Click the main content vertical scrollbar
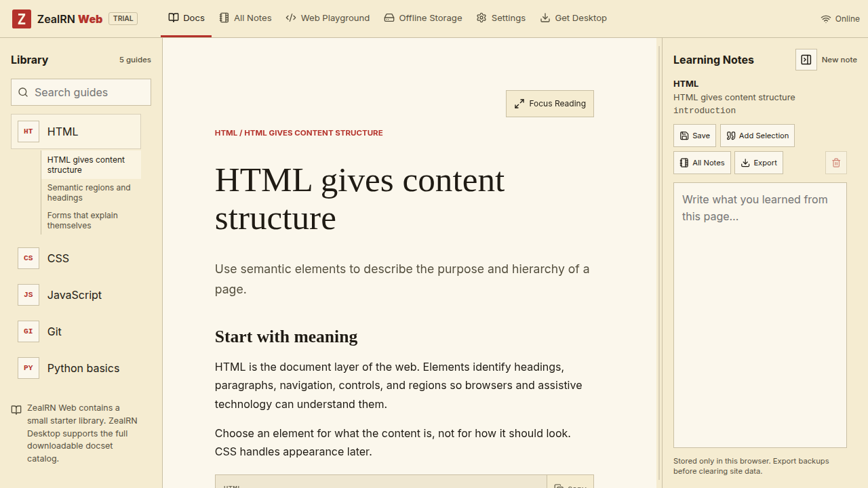 [x=658, y=263]
